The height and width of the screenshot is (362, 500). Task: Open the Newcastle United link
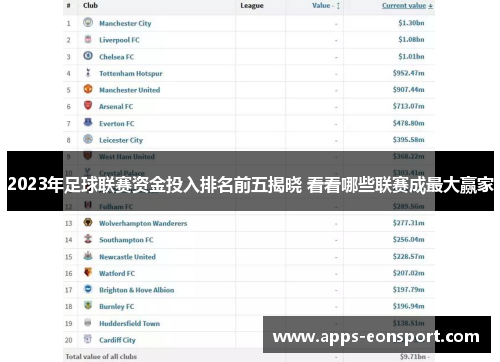pyautogui.click(x=127, y=257)
